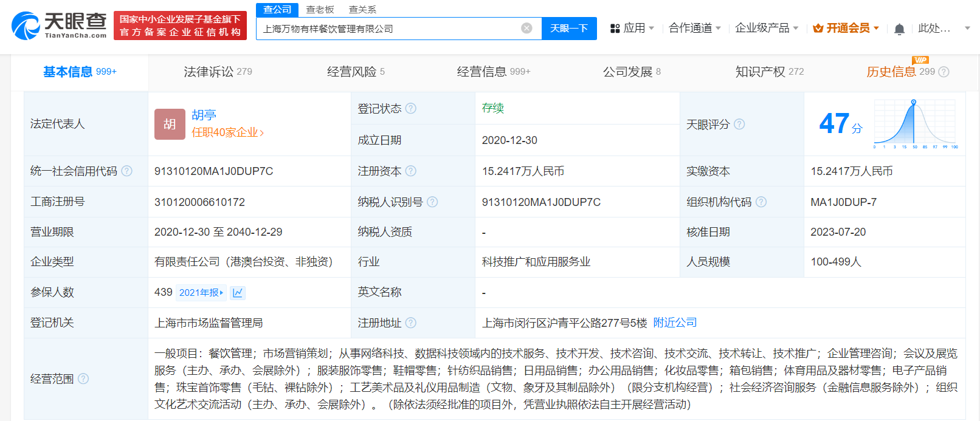Open the 附近公司 link
Image resolution: width=980 pixels, height=421 pixels.
tap(675, 323)
